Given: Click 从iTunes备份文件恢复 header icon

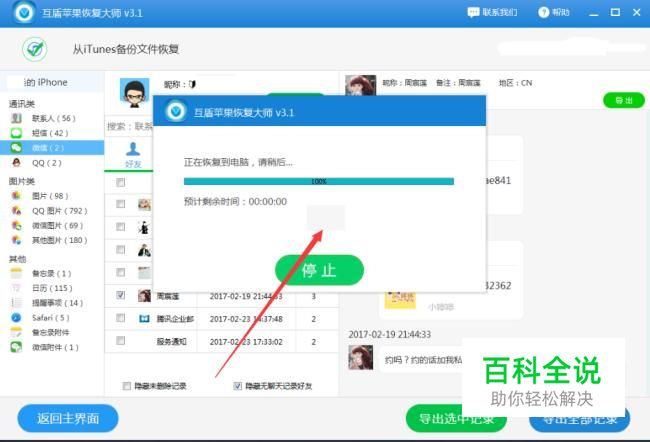Looking at the screenshot, I should tap(35, 49).
